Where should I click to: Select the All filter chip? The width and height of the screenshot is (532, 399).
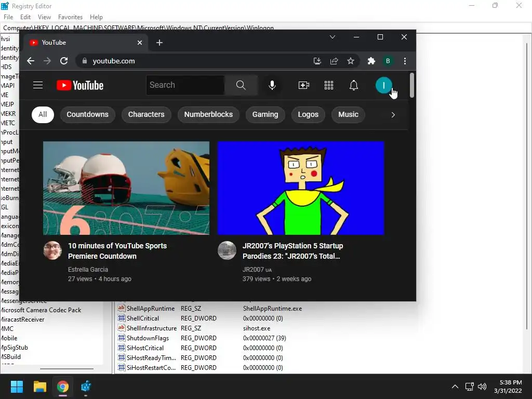[x=43, y=114]
